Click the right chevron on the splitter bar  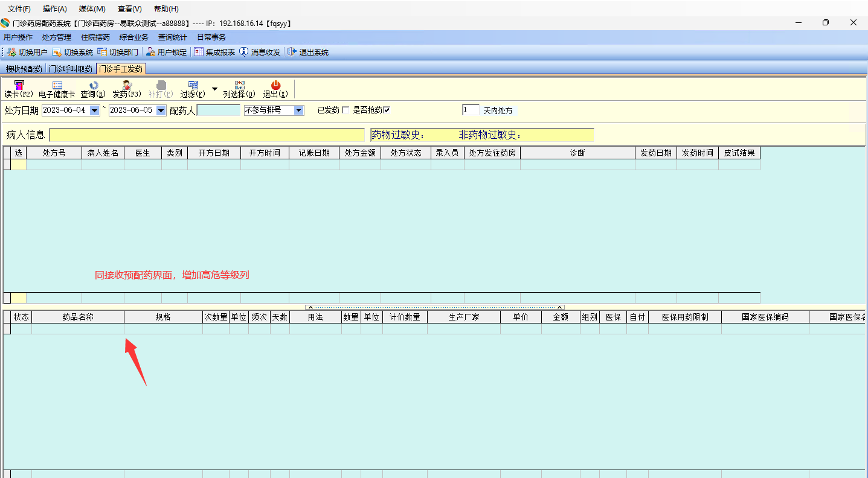pos(559,308)
